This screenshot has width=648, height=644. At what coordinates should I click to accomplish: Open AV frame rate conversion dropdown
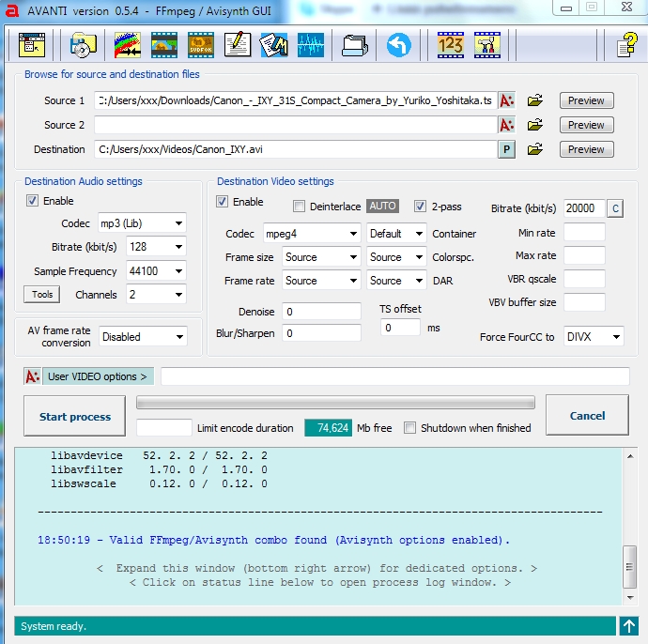coord(143,337)
